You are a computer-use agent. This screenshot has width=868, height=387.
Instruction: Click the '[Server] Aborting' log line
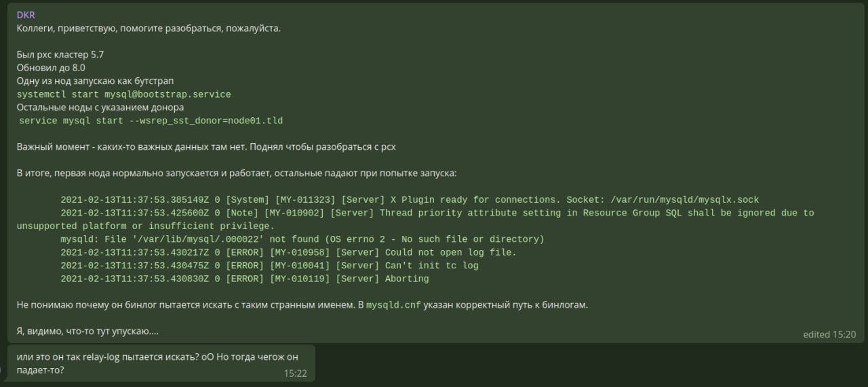245,279
